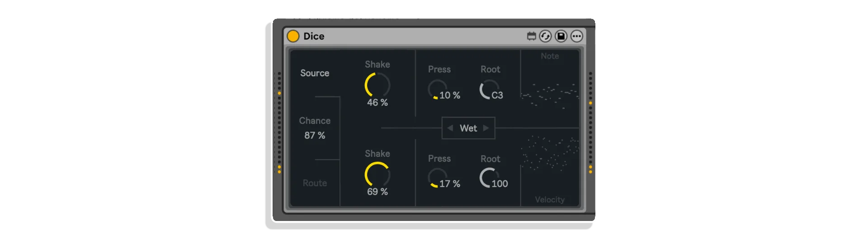
Task: Click the lower Press knob at 17 %
Action: pos(438,178)
